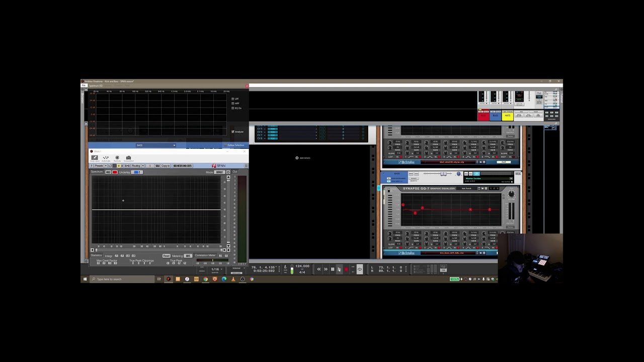Click the fast forward transport button

click(x=326, y=269)
